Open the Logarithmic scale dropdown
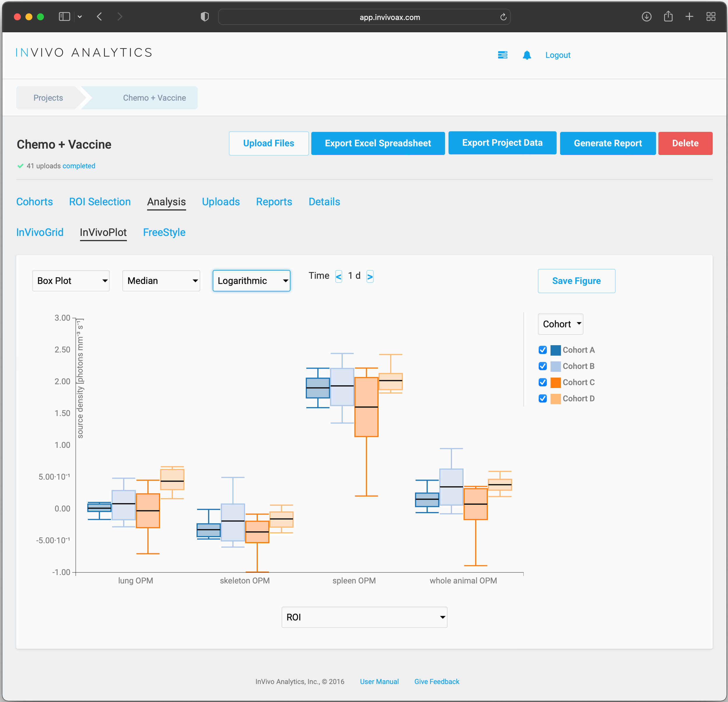 click(251, 281)
